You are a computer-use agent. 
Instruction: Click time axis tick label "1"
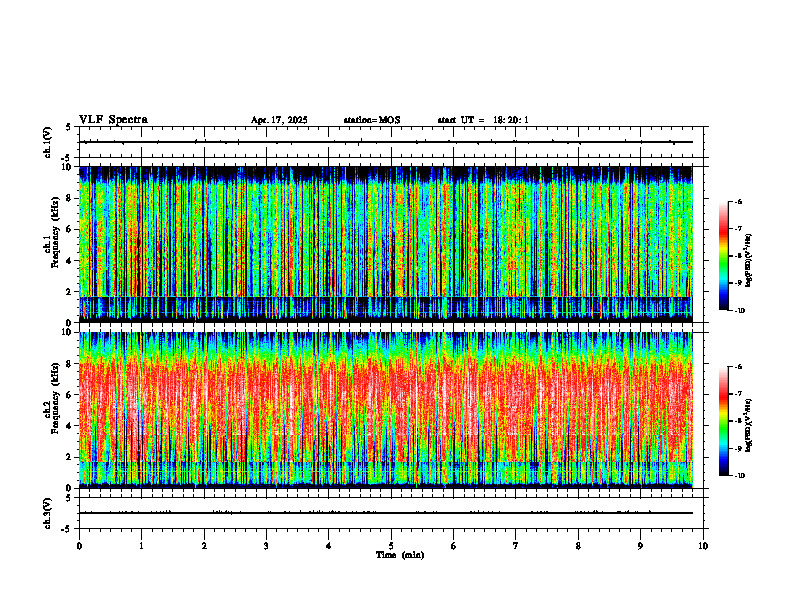pos(141,546)
